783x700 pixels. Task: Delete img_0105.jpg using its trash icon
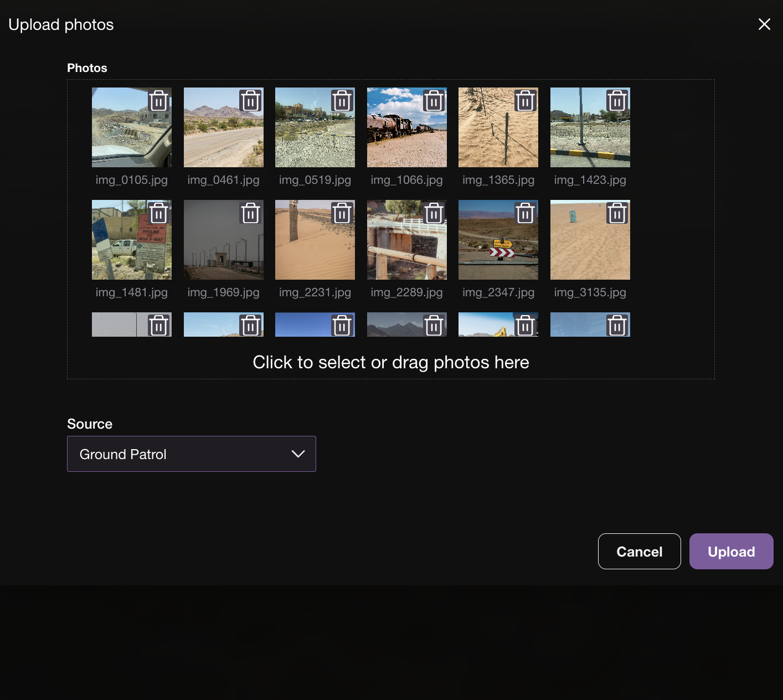158,101
